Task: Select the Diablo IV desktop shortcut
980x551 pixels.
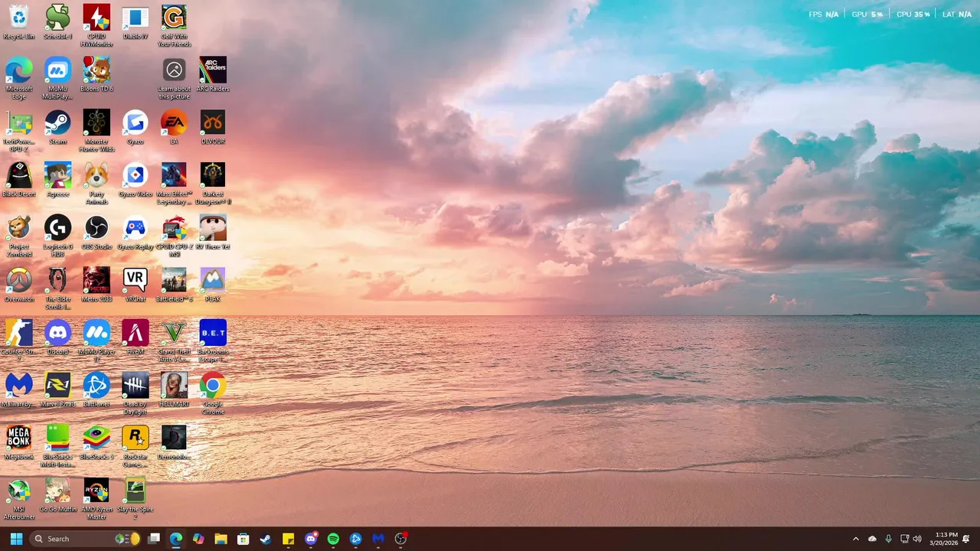Action: coord(136,22)
